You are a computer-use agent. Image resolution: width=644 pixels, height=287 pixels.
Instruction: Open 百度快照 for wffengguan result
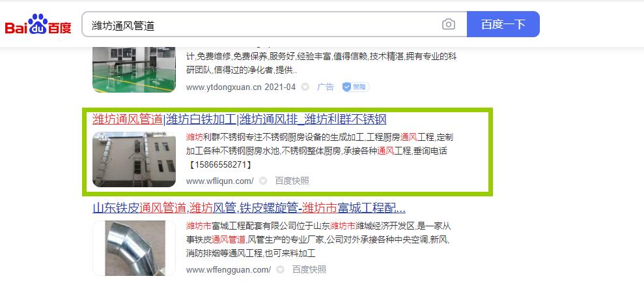pos(309,270)
